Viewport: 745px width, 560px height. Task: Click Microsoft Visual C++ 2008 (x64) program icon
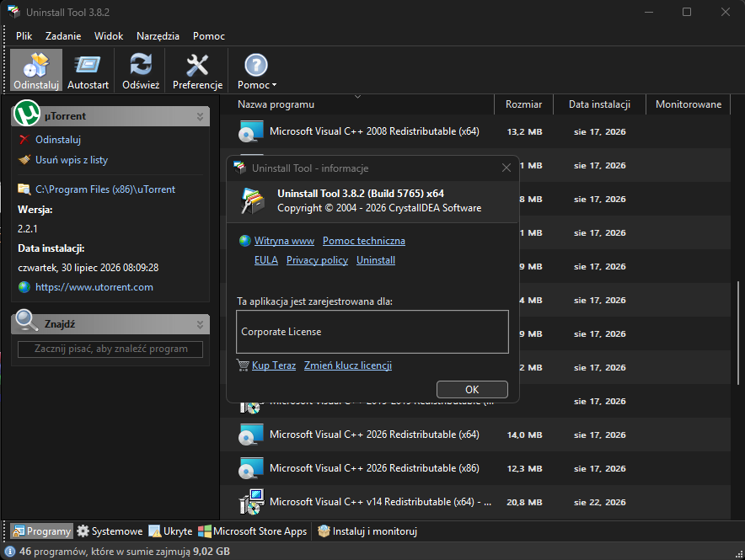click(x=251, y=131)
